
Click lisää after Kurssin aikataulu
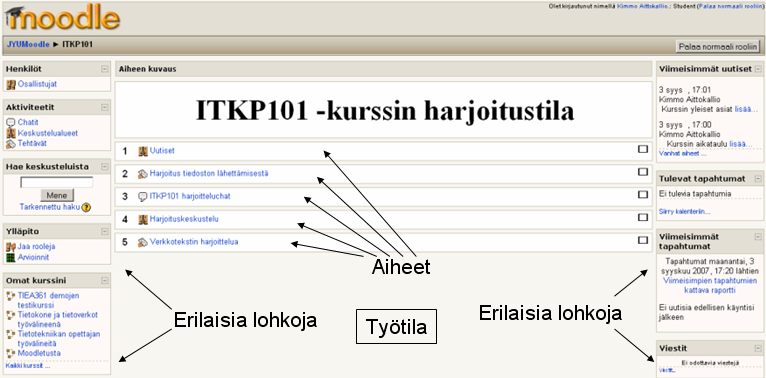point(741,144)
